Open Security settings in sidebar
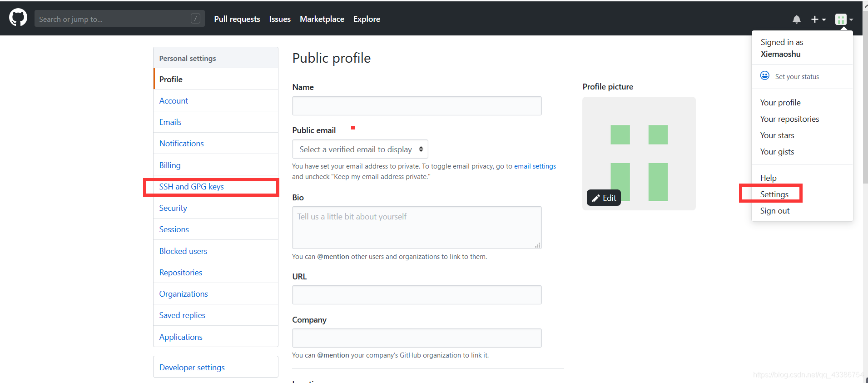868x383 pixels. pyautogui.click(x=216, y=208)
